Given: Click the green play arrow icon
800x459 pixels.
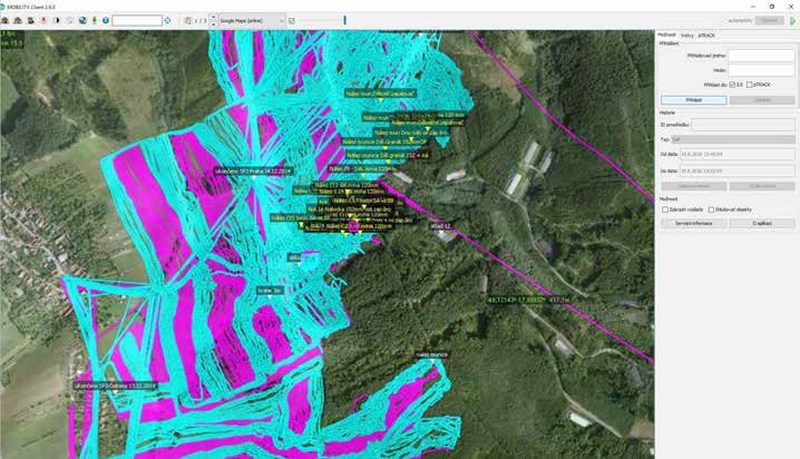Looking at the screenshot, I should pyautogui.click(x=793, y=20).
